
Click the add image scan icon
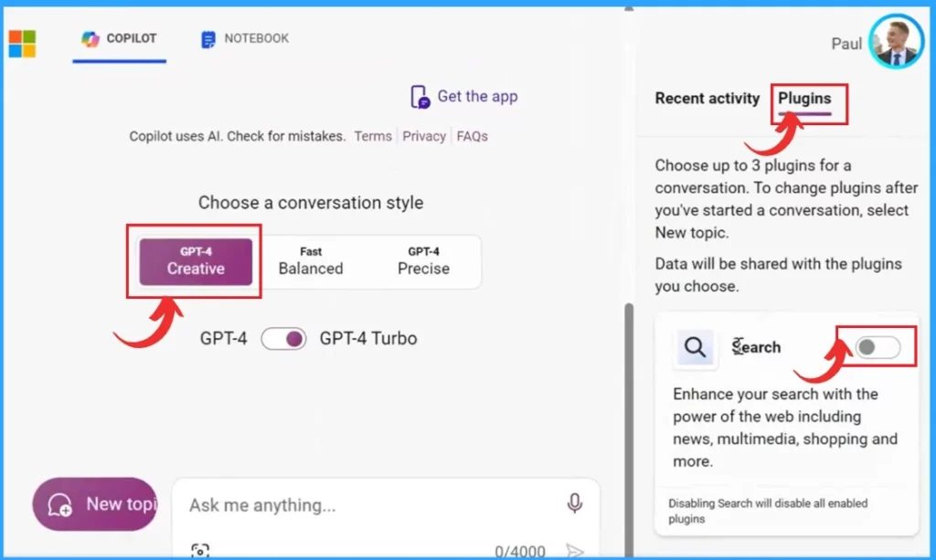[x=200, y=551]
